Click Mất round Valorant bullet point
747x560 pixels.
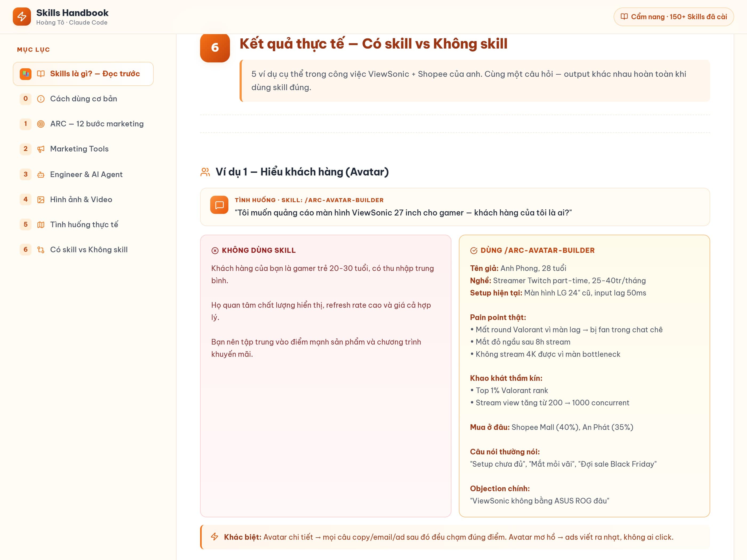point(566,330)
